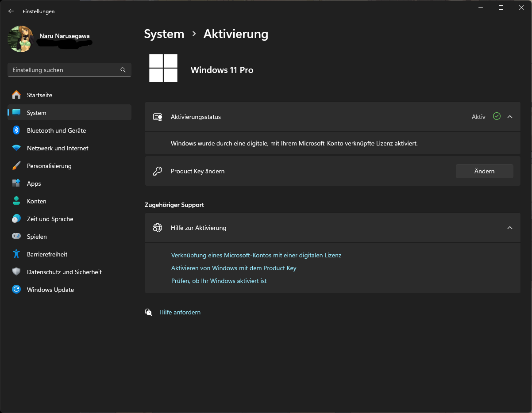Open Personalisierung settings
Viewport: 532px width, 413px height.
tap(49, 165)
